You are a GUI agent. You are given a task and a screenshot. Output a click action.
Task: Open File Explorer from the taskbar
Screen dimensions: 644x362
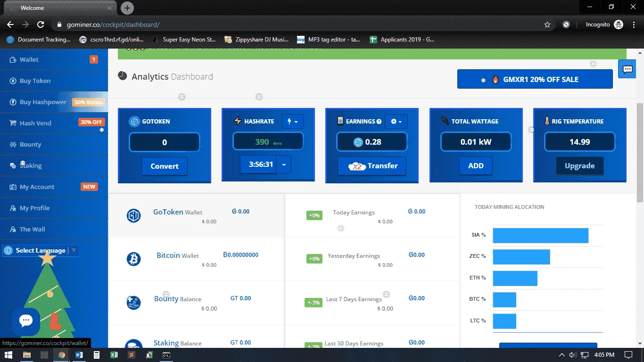pyautogui.click(x=27, y=355)
